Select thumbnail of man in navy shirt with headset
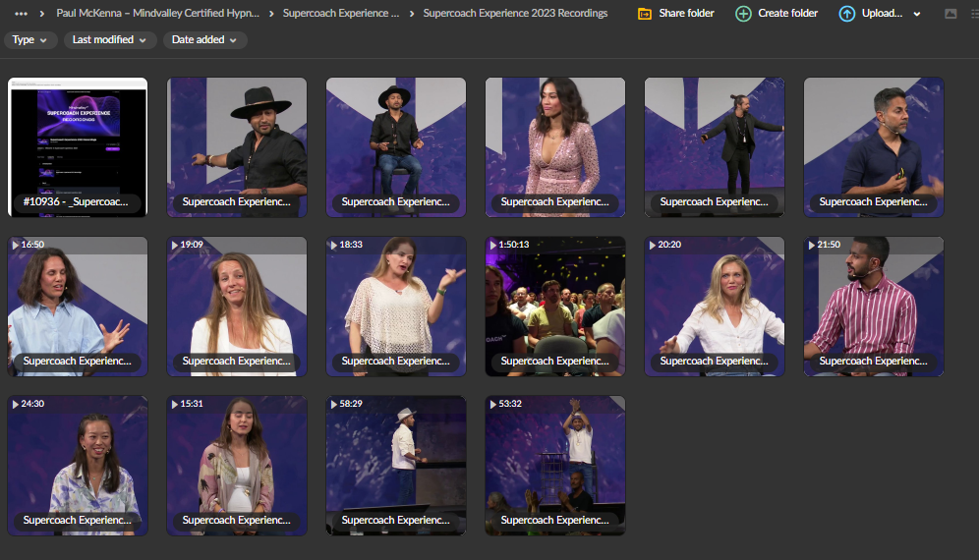979x560 pixels. tap(874, 147)
